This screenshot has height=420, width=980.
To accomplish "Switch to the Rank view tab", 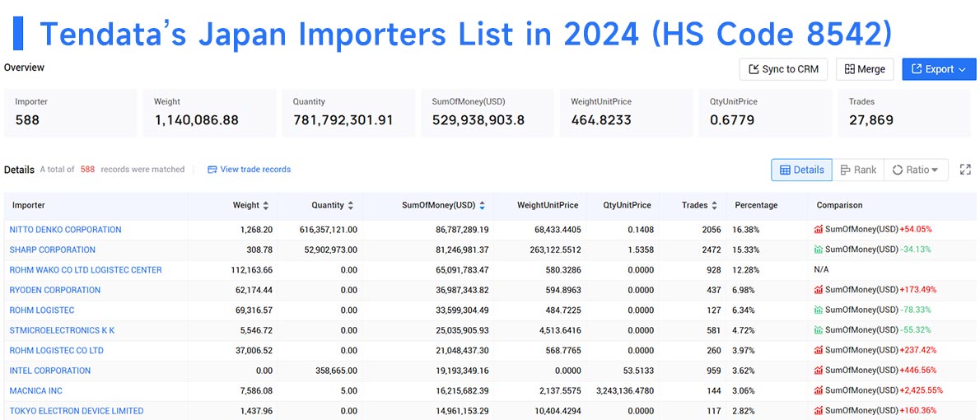I will pyautogui.click(x=858, y=170).
